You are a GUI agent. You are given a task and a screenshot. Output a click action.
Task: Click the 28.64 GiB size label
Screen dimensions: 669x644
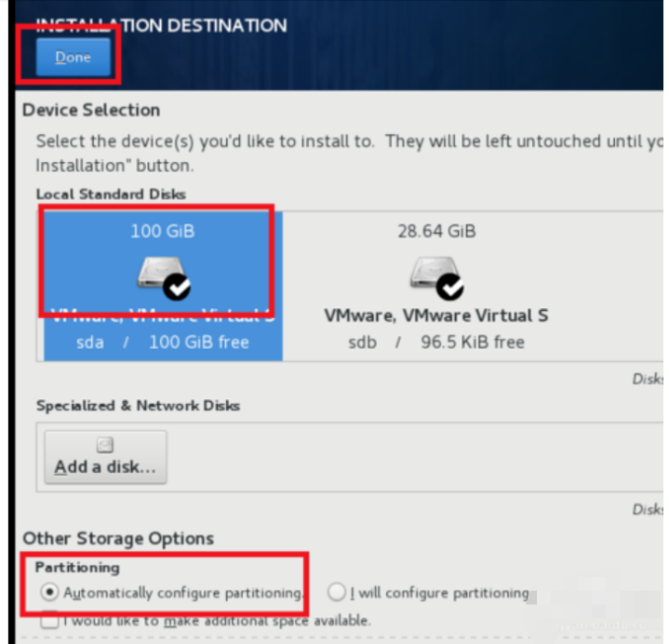pos(436,231)
